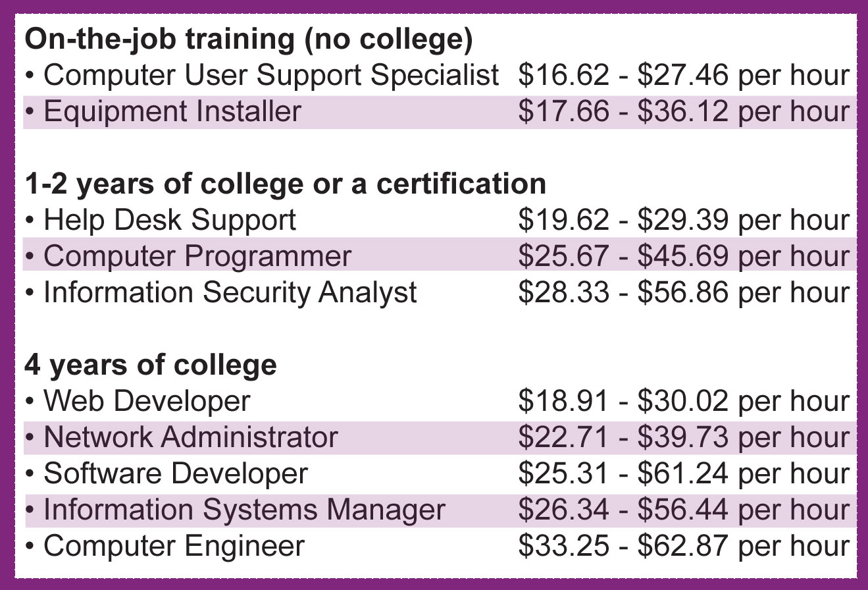Click the $25.31 - $61.24 per hour wage

pos(684,473)
